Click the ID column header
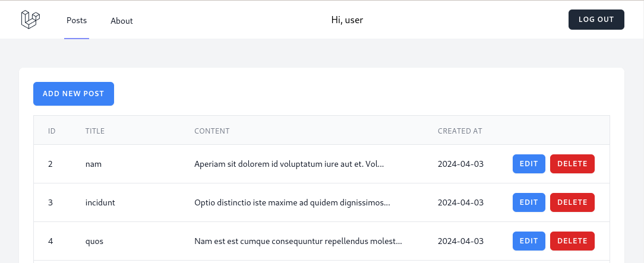The height and width of the screenshot is (263, 644). point(52,131)
